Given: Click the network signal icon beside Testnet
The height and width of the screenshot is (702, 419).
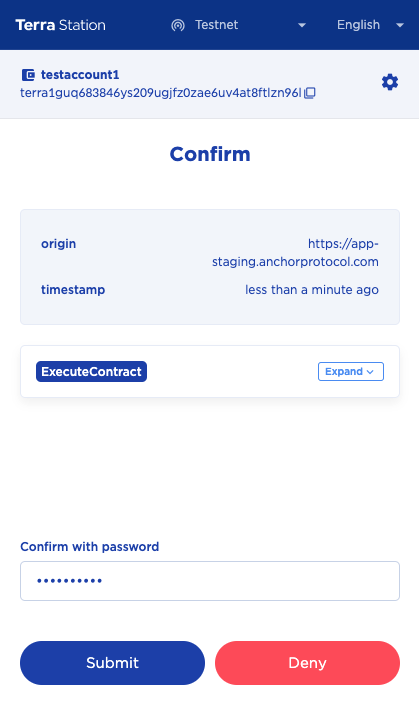Looking at the screenshot, I should [x=178, y=25].
